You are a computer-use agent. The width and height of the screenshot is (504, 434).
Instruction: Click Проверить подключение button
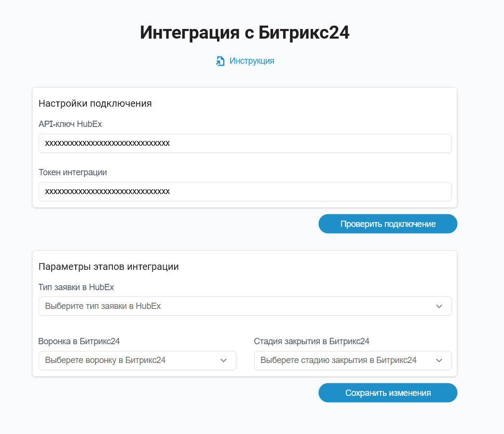[388, 224]
